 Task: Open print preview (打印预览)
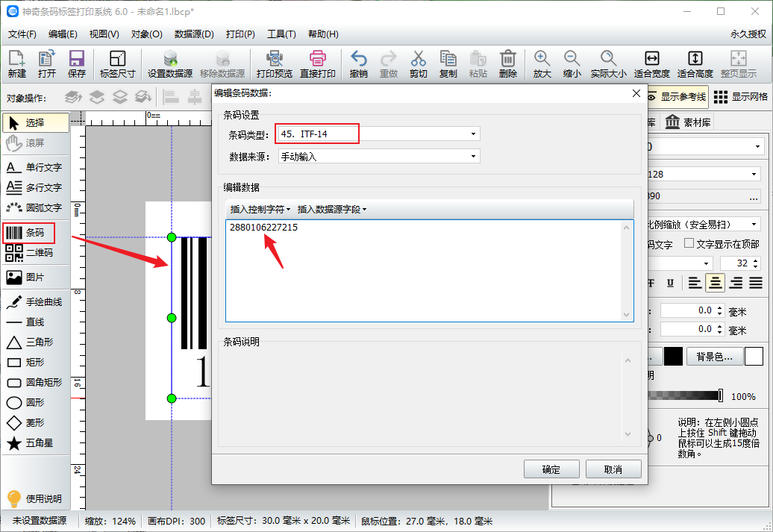pyautogui.click(x=274, y=64)
